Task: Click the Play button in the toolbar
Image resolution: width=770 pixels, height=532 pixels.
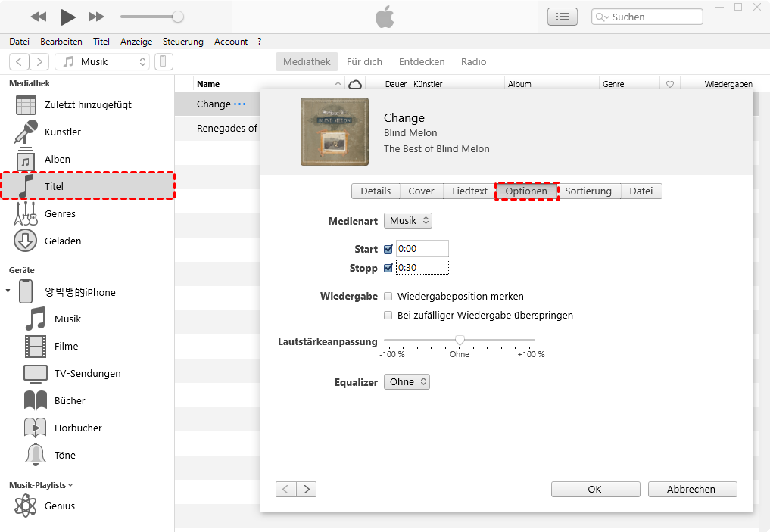Action: [x=68, y=17]
